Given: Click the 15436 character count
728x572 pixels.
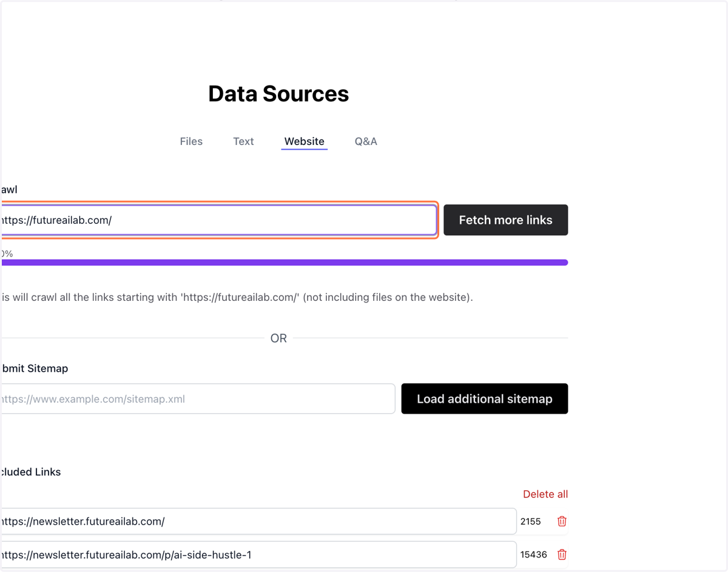Looking at the screenshot, I should [534, 554].
